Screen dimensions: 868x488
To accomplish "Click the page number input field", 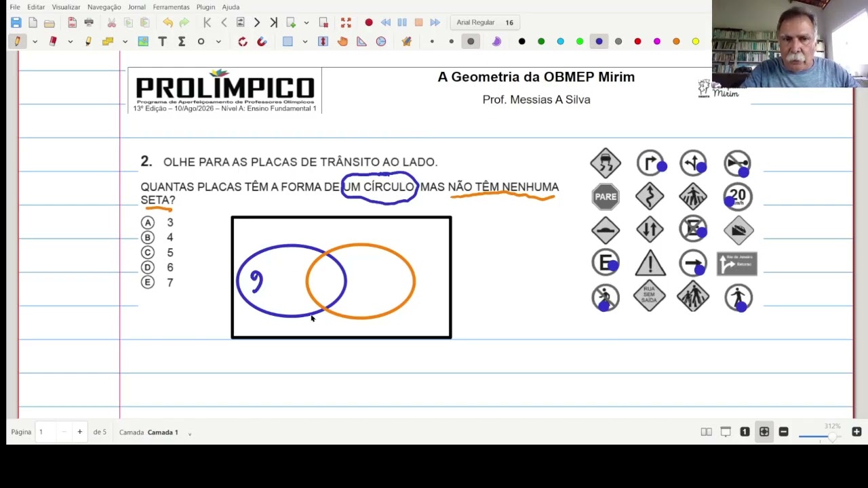I will [45, 432].
